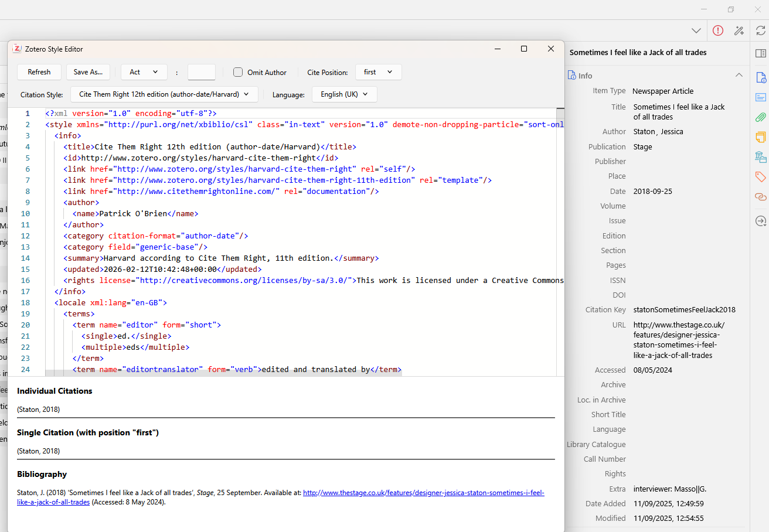
Task: Click the Bibliography heading in preview
Action: (42, 474)
